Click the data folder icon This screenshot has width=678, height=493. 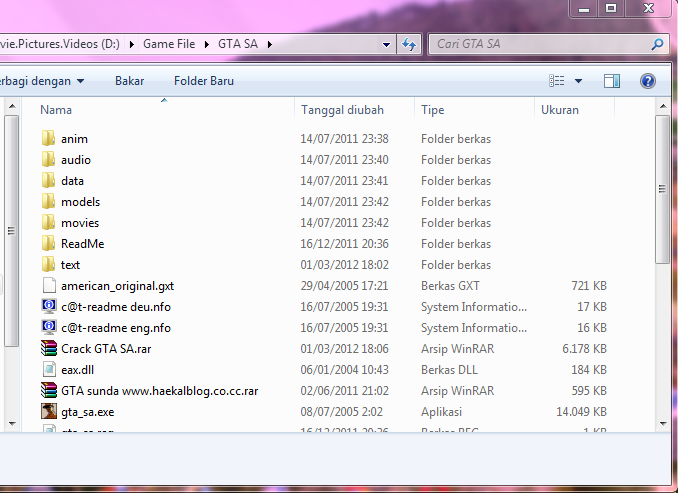(x=48, y=180)
